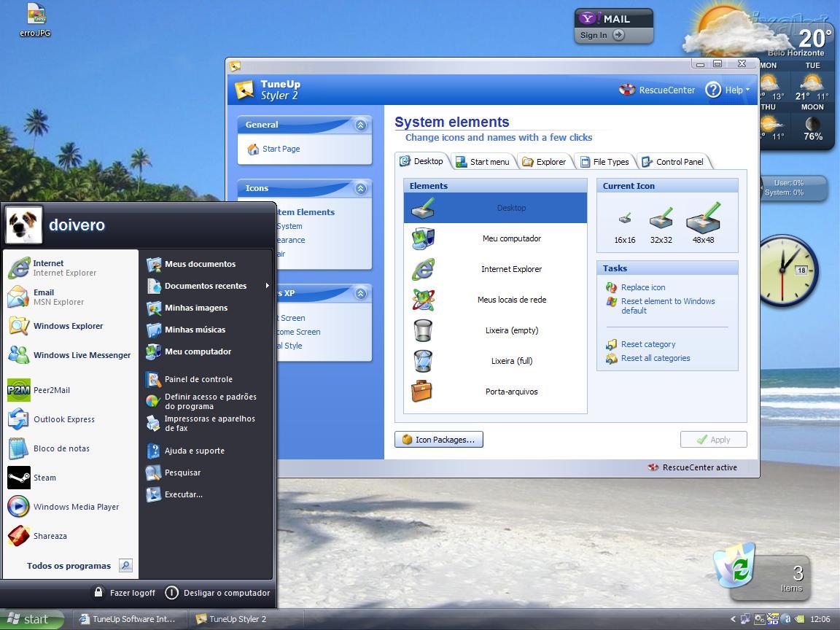This screenshot has width=840, height=630.
Task: Open Email MSN Explorer entry
Action: (x=70, y=297)
